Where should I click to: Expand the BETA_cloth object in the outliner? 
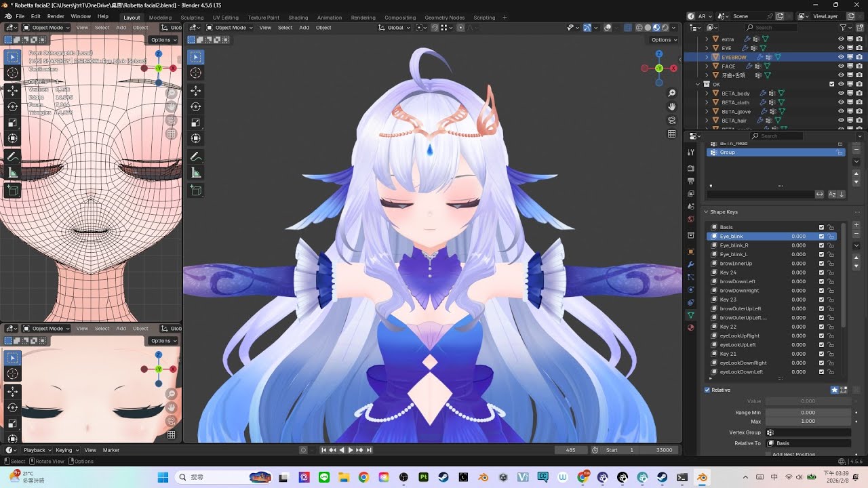pyautogui.click(x=707, y=102)
